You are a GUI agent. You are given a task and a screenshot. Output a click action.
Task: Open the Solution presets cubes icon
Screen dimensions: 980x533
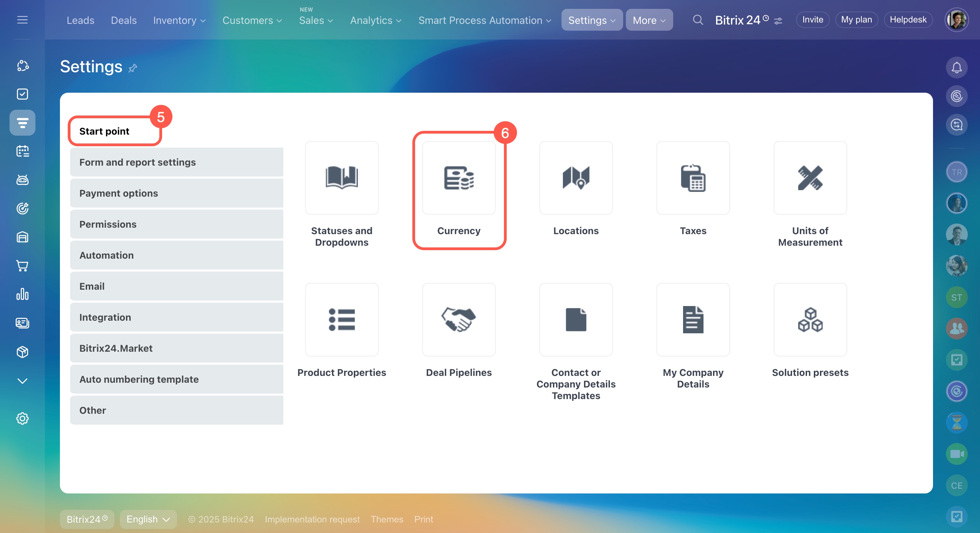[x=810, y=320]
